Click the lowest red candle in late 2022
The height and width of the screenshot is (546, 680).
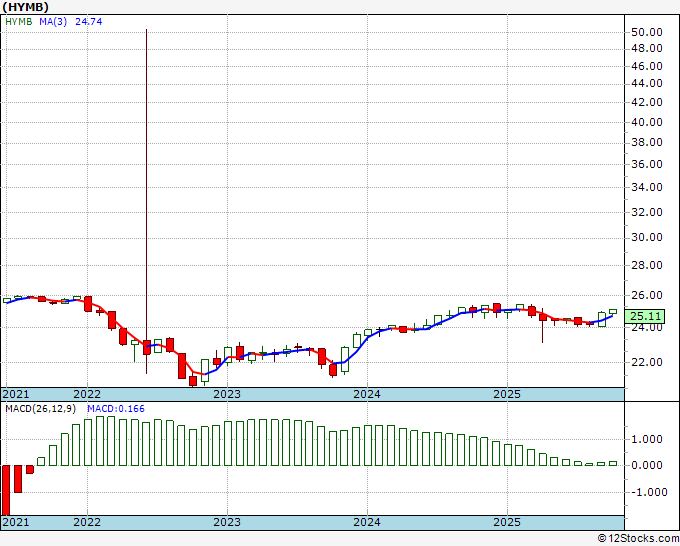pyautogui.click(x=193, y=381)
